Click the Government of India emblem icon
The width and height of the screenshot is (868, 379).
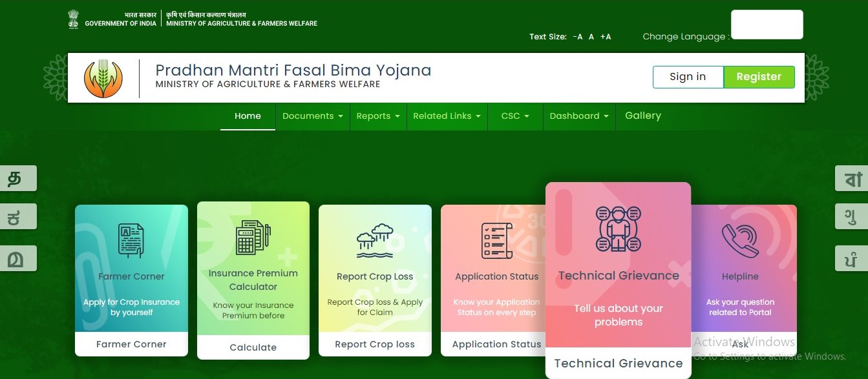[73, 19]
